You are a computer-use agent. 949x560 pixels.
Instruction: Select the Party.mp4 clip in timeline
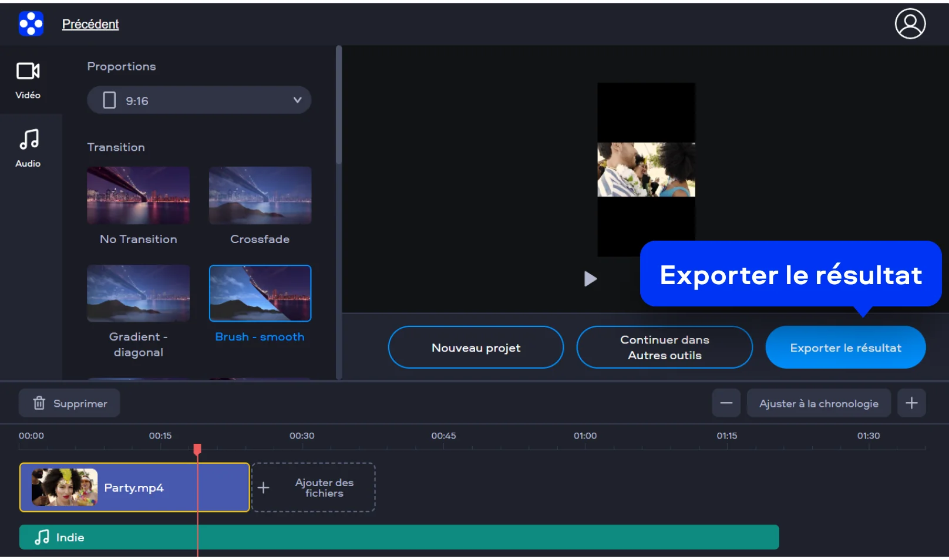[134, 488]
